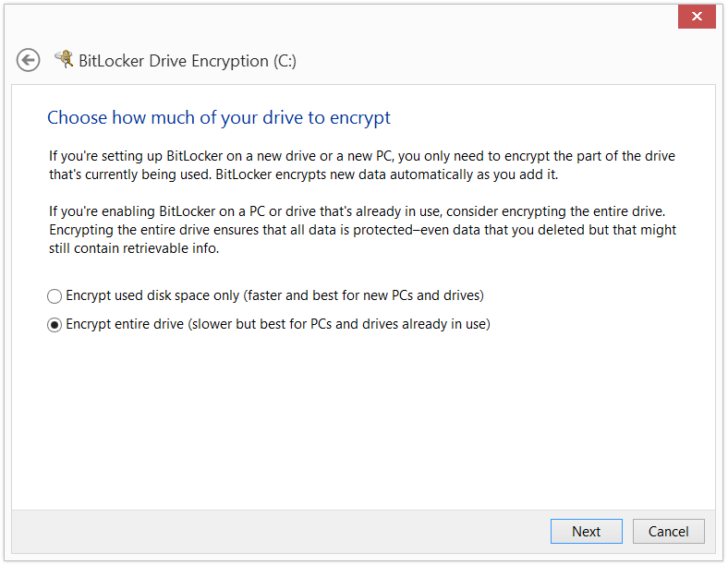Click the BitLocker keys icon in header
This screenshot has height=565, width=728.
[65, 59]
